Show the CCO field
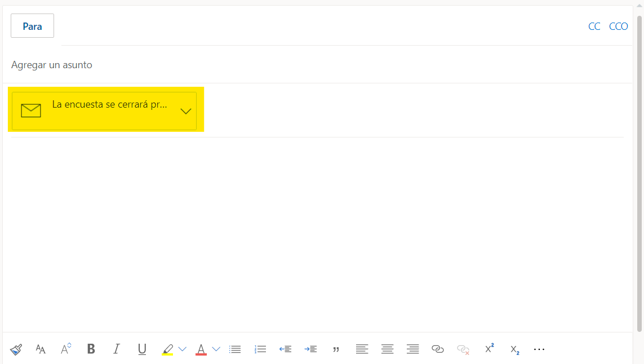The image size is (644, 364). click(619, 26)
